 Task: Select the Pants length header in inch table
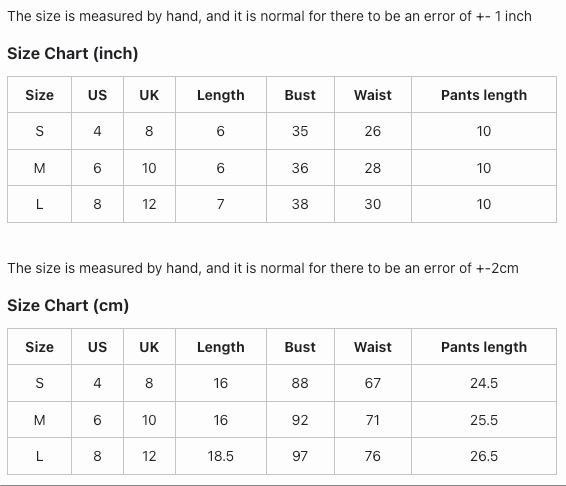[484, 95]
